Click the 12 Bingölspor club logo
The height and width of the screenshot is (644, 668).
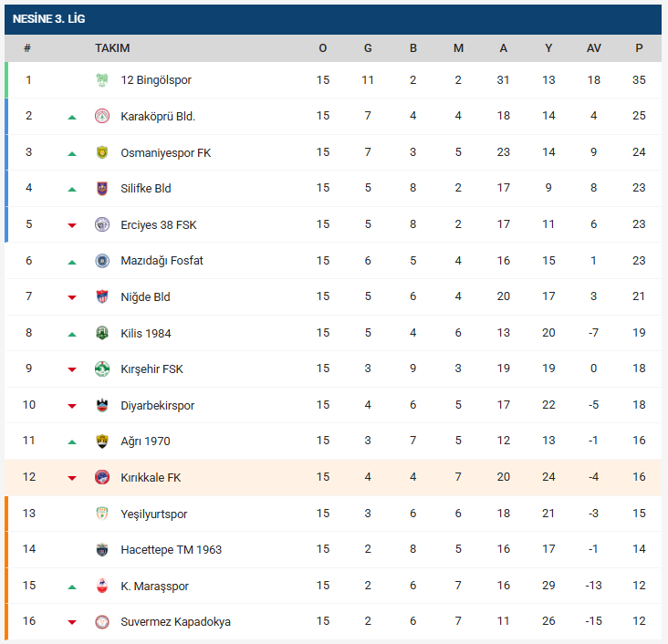[102, 80]
